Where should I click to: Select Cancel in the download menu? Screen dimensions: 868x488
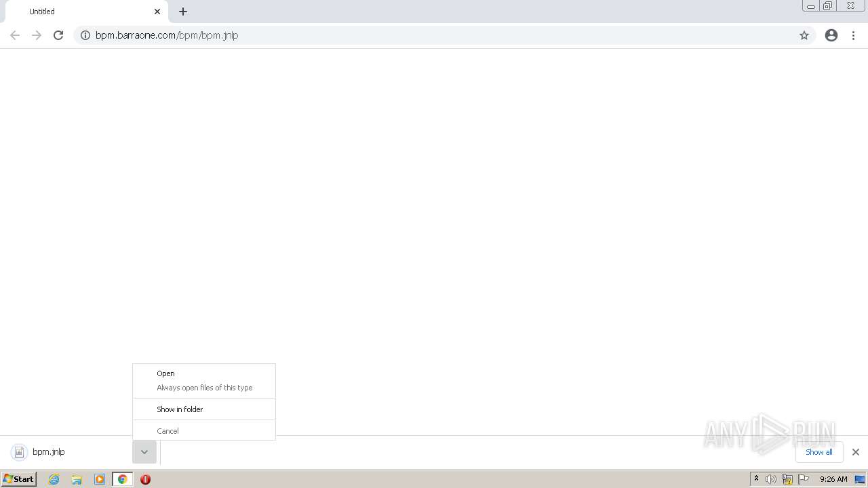203,431
